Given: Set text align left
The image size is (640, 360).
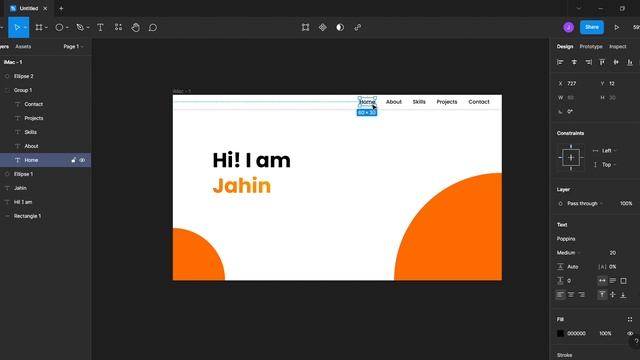Looking at the screenshot, I should (x=560, y=294).
